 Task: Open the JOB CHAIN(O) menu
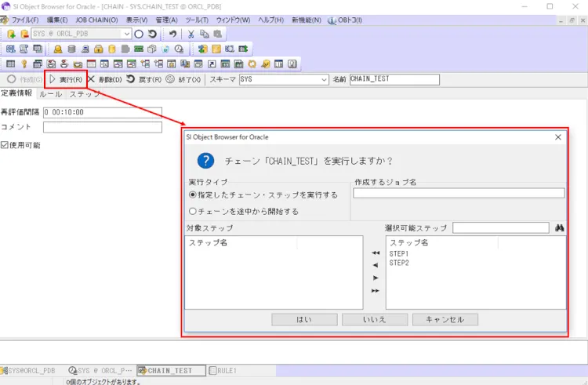click(96, 20)
